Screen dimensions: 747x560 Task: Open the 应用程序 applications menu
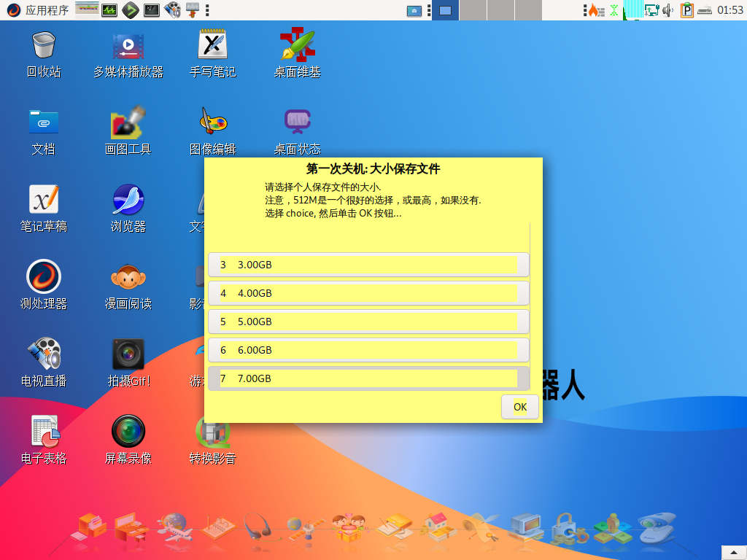[x=37, y=10]
